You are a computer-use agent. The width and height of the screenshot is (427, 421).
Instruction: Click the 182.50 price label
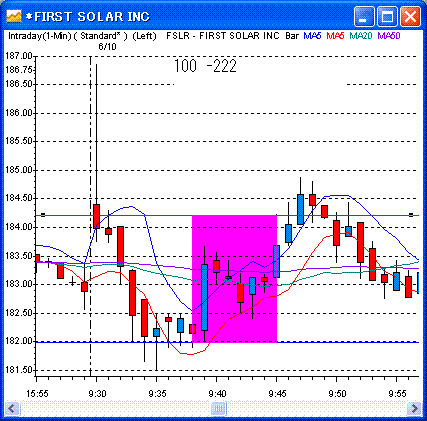(19, 313)
